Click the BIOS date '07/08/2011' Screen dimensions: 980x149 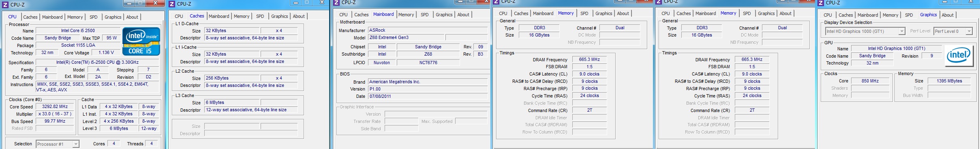coord(428,97)
